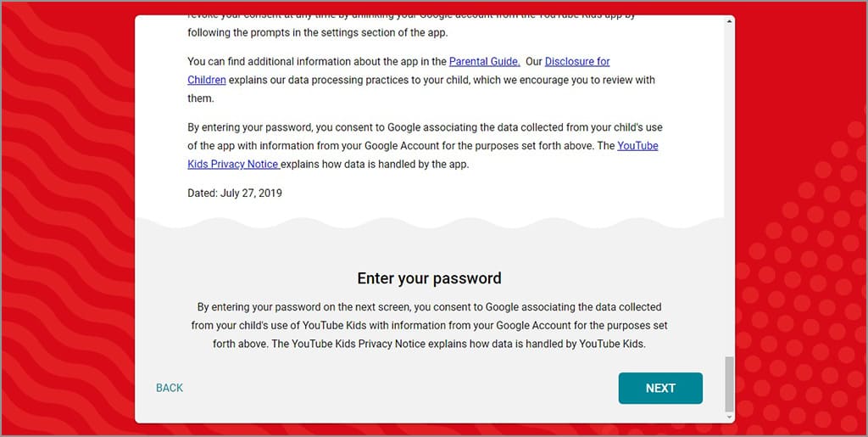The image size is (868, 437).
Task: Open the Disclosure for Children link
Action: click(x=576, y=62)
